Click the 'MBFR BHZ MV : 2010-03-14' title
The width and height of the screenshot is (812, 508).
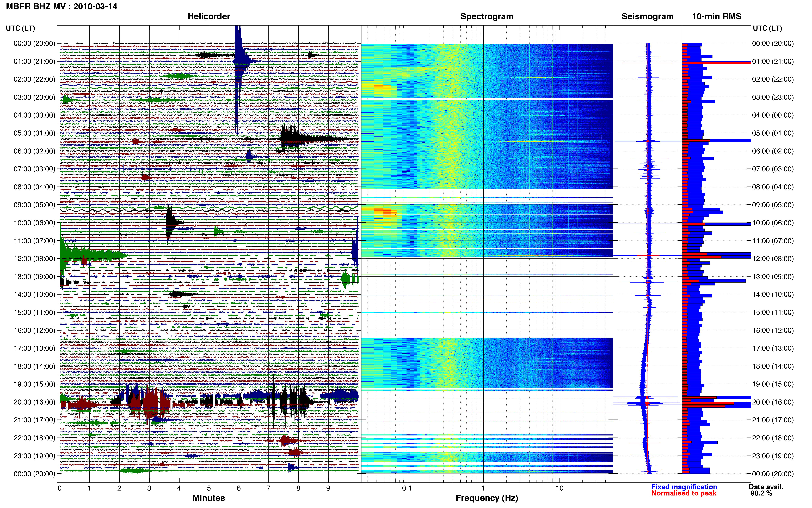(62, 6)
